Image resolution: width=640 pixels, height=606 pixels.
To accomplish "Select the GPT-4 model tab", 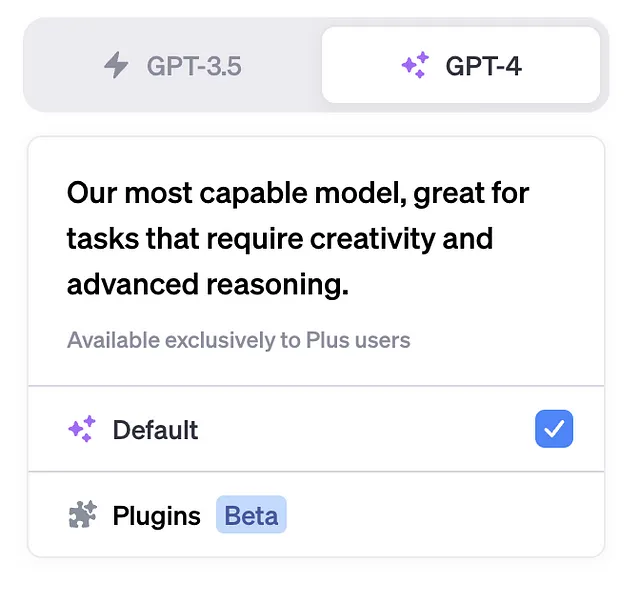I will click(x=461, y=65).
